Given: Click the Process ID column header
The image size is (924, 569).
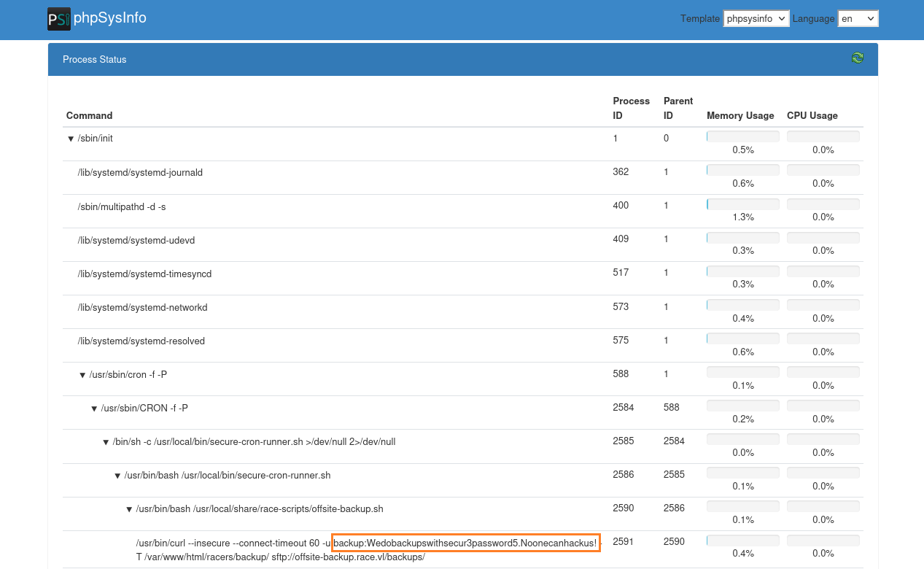Looking at the screenshot, I should (x=631, y=108).
